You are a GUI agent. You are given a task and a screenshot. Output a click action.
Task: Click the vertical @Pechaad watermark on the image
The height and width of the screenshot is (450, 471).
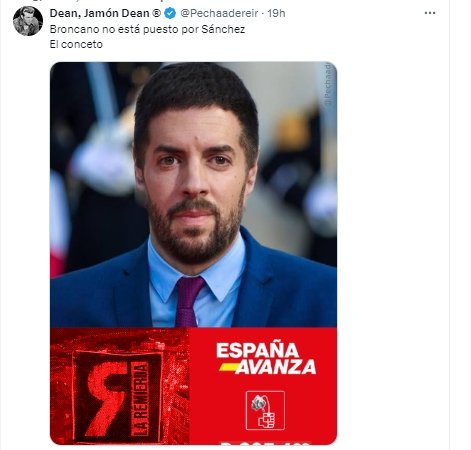(328, 85)
